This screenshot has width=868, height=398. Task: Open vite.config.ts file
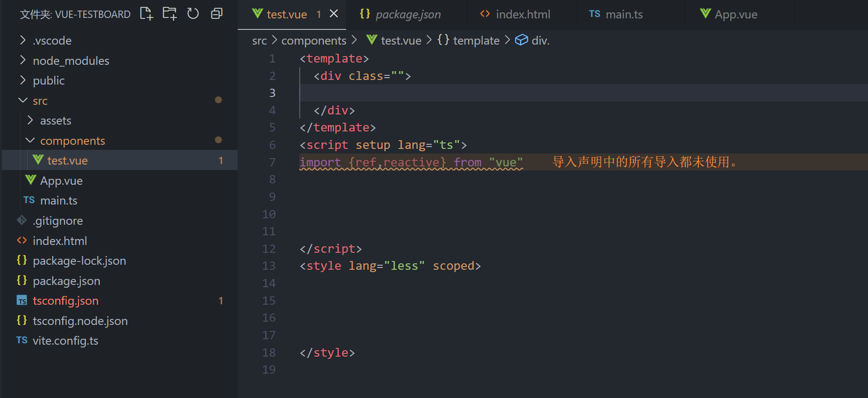120,341
